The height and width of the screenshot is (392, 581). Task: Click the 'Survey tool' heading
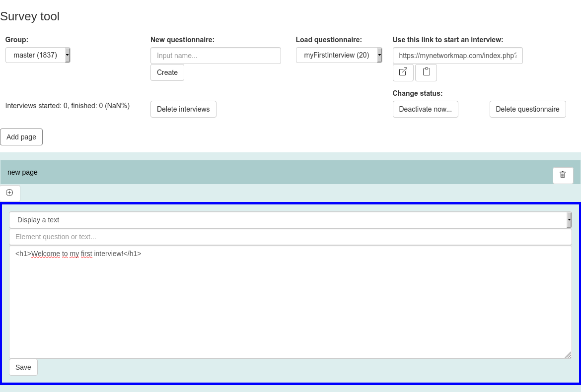point(30,16)
